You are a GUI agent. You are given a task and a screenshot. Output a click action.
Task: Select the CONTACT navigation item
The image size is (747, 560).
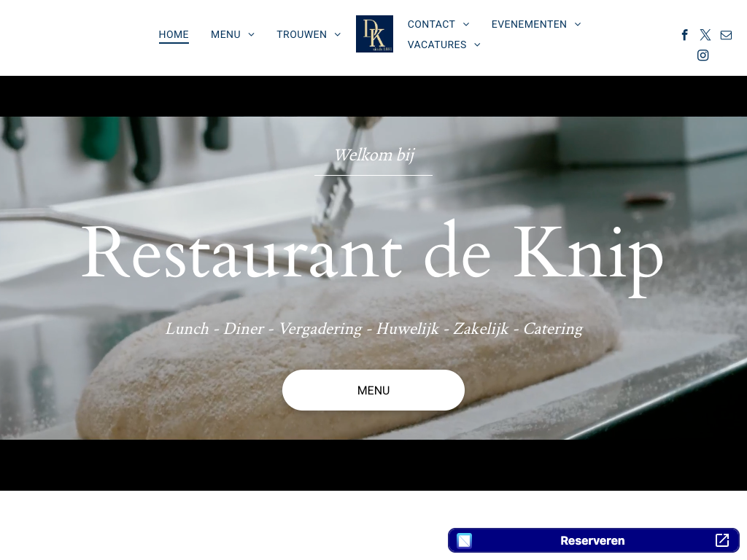pyautogui.click(x=431, y=24)
